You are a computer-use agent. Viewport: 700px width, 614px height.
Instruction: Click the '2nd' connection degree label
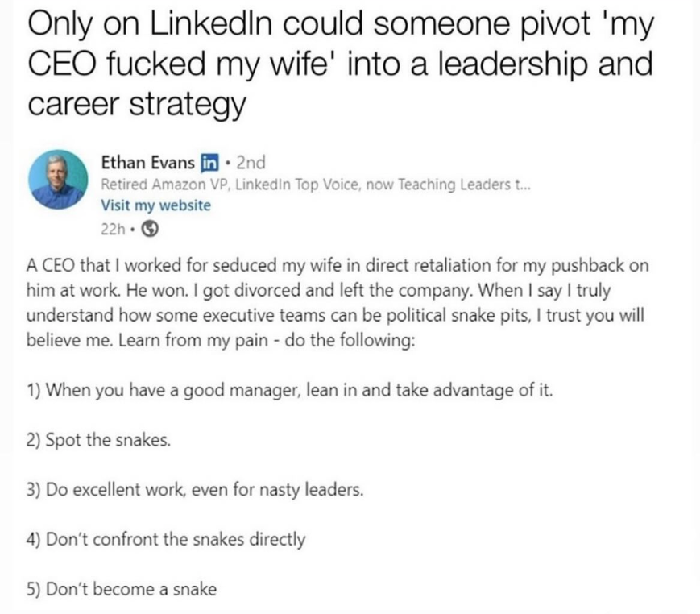[x=251, y=162]
